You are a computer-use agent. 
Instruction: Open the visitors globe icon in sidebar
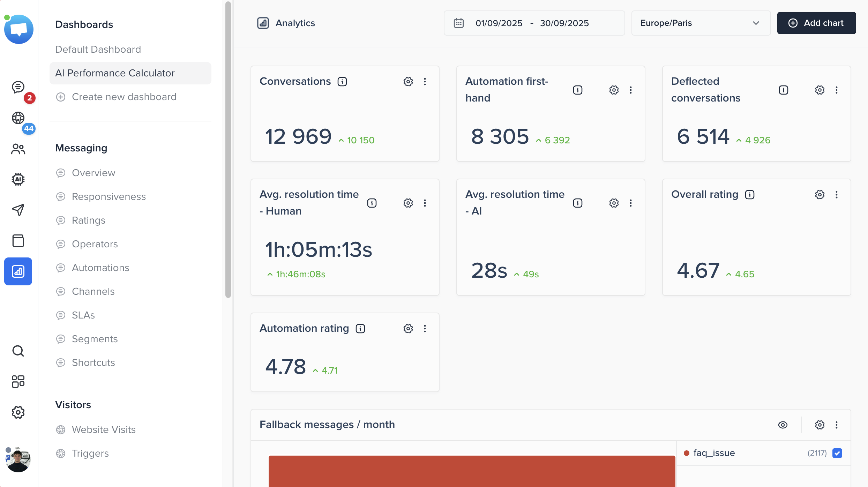(x=18, y=118)
